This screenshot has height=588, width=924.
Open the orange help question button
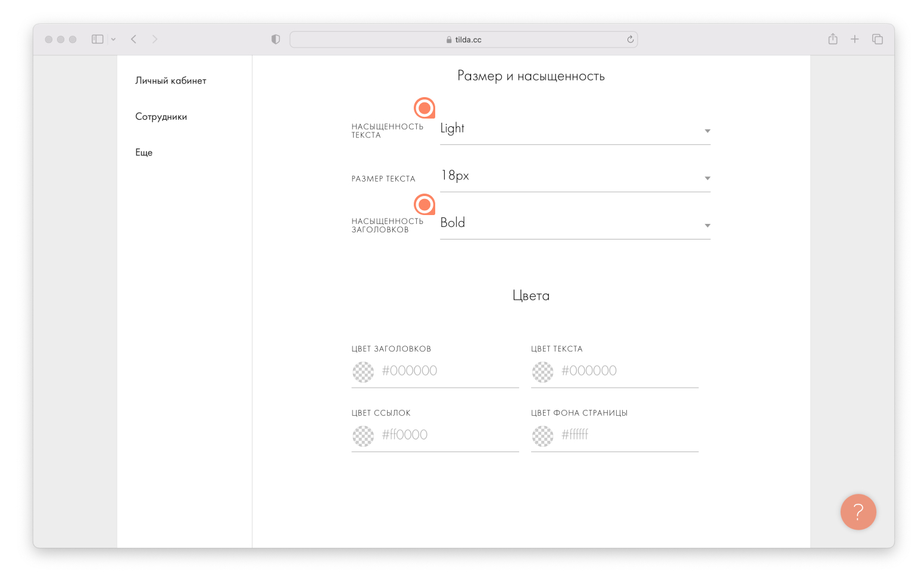pyautogui.click(x=858, y=512)
